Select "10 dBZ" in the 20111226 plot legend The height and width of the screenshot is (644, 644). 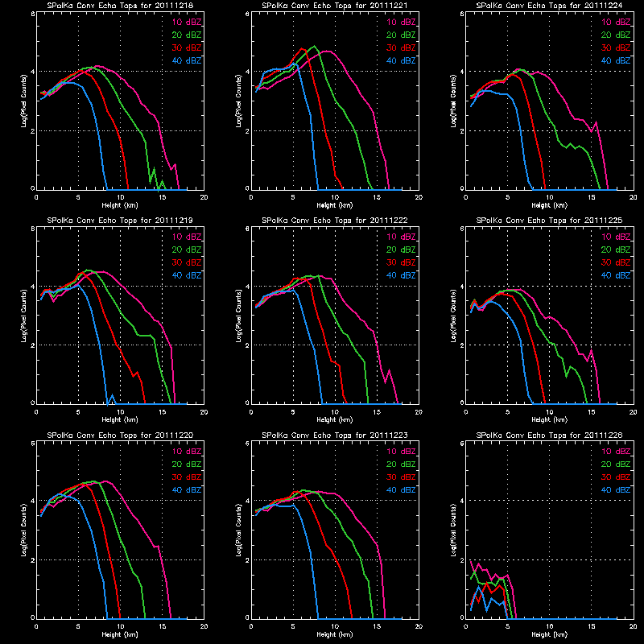(x=616, y=452)
